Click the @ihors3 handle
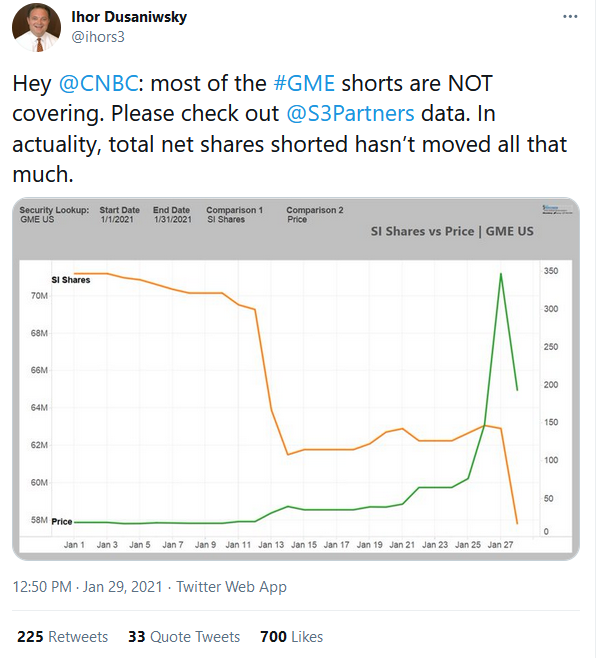This screenshot has height=658, width=600. (99, 37)
